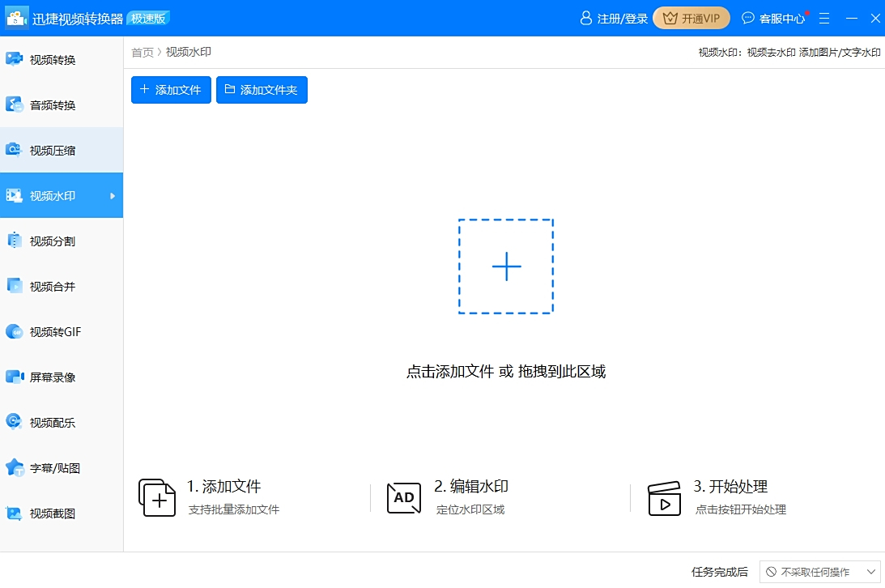The width and height of the screenshot is (885, 588).
Task: Open the hamburger menu in title bar
Action: click(823, 18)
